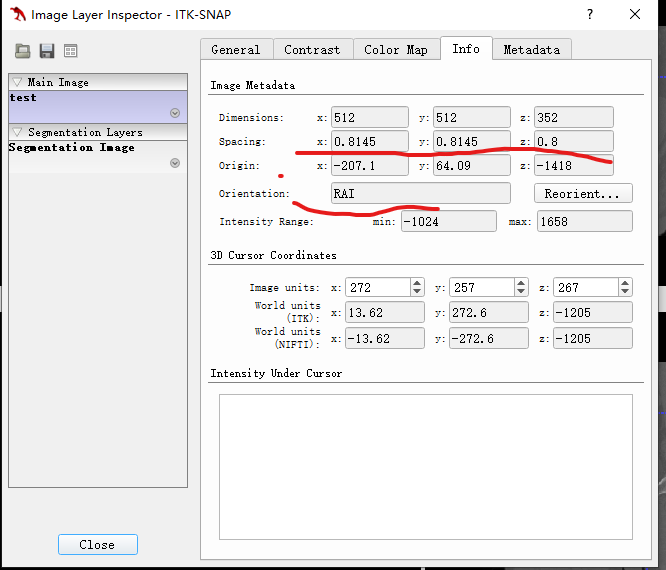Click the Spacing z field 0.8
Screen dimensions: 666x570
pos(573,141)
